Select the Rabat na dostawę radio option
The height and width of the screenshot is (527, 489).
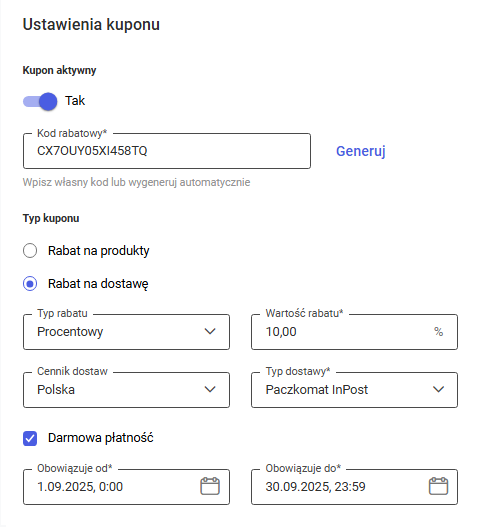point(30,284)
